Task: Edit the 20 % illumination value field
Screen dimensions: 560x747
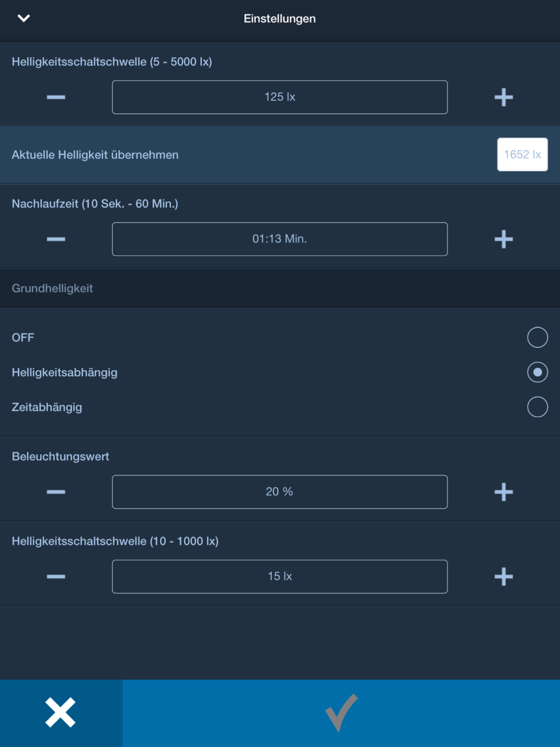Action: coord(279,492)
